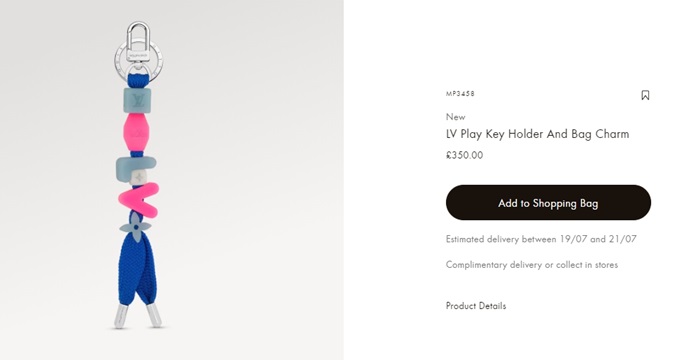This screenshot has width=700, height=360.
Task: Click the pale blue LV cube bead
Action: click(x=138, y=100)
